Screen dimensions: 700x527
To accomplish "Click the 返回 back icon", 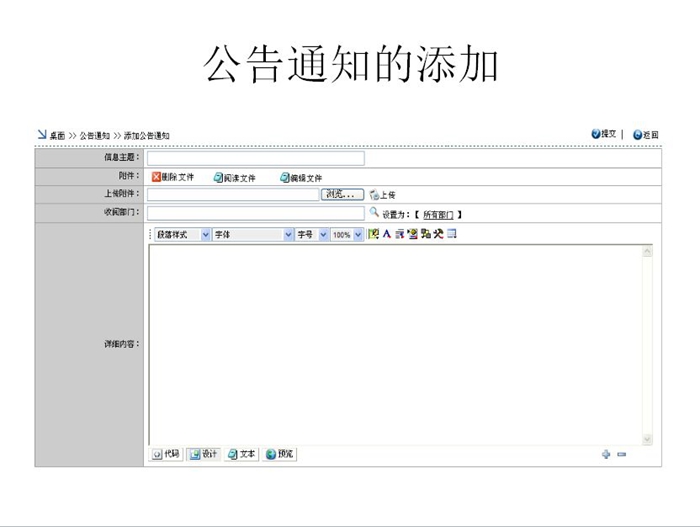I will [638, 135].
